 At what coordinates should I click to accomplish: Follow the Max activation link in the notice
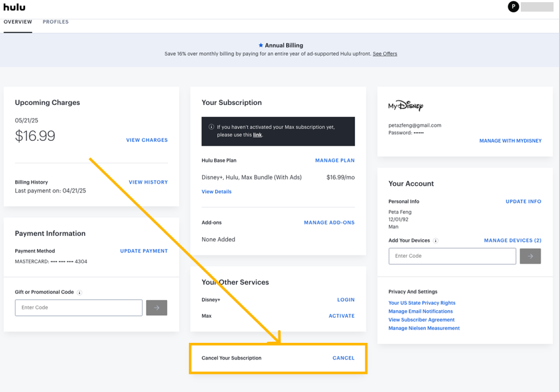pyautogui.click(x=258, y=135)
